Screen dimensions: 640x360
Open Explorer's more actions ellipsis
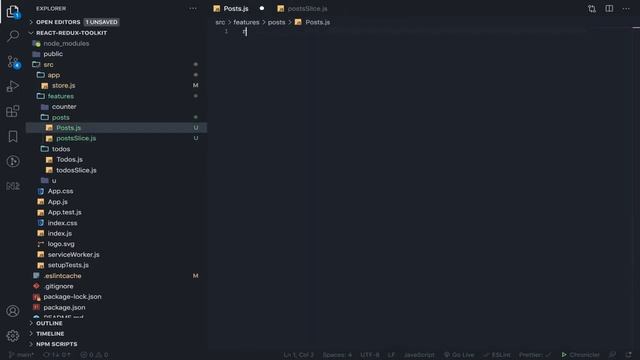click(193, 8)
